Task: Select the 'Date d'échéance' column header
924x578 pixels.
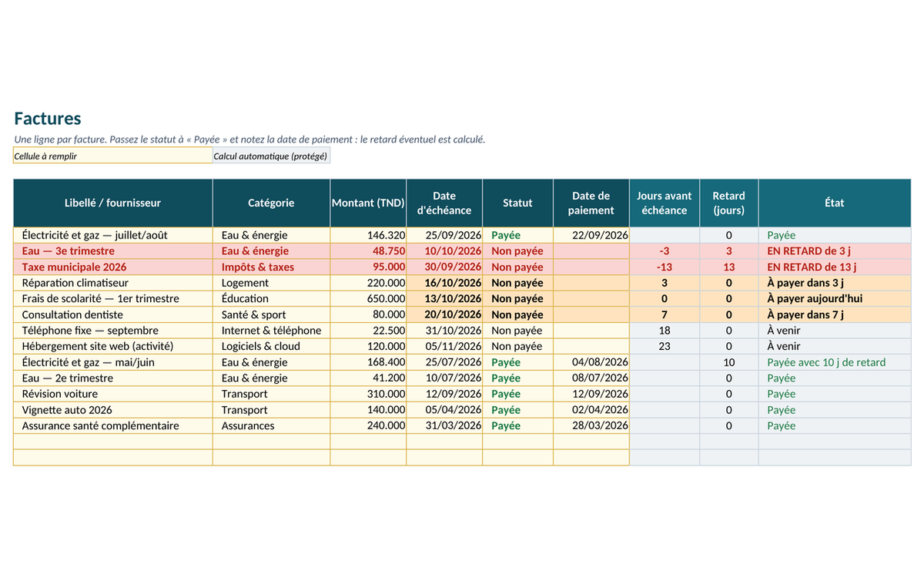Action: pyautogui.click(x=444, y=203)
